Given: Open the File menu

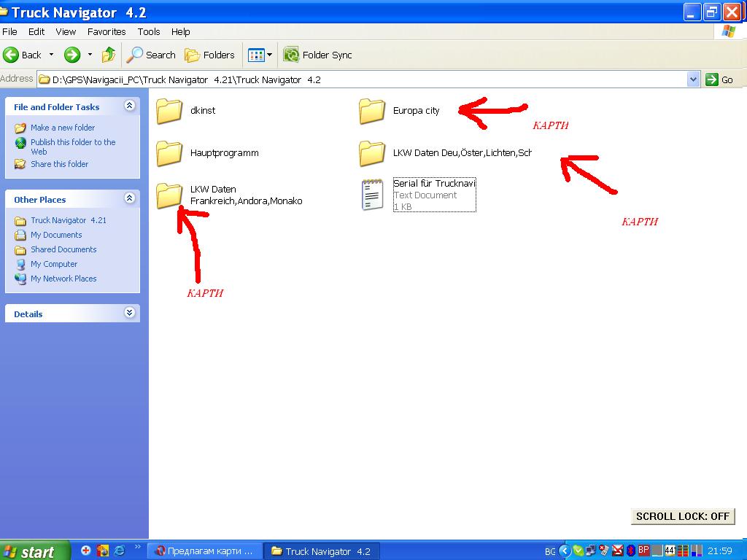Looking at the screenshot, I should [x=9, y=32].
